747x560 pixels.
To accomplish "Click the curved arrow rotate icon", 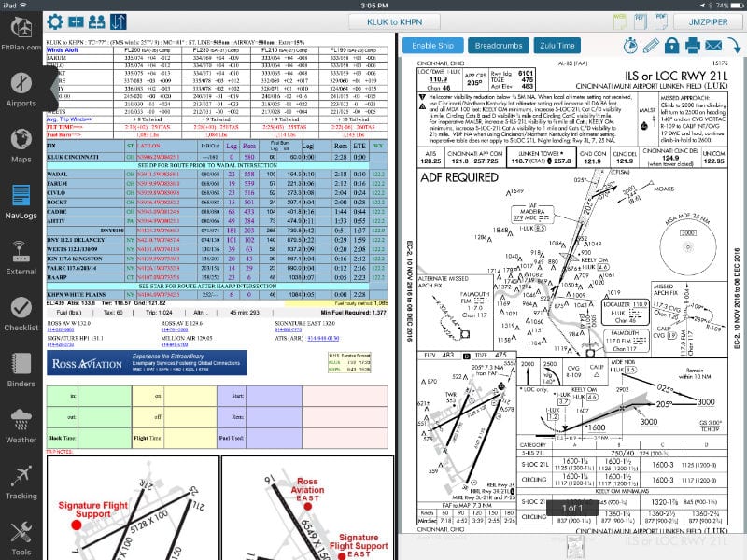I will click(734, 45).
